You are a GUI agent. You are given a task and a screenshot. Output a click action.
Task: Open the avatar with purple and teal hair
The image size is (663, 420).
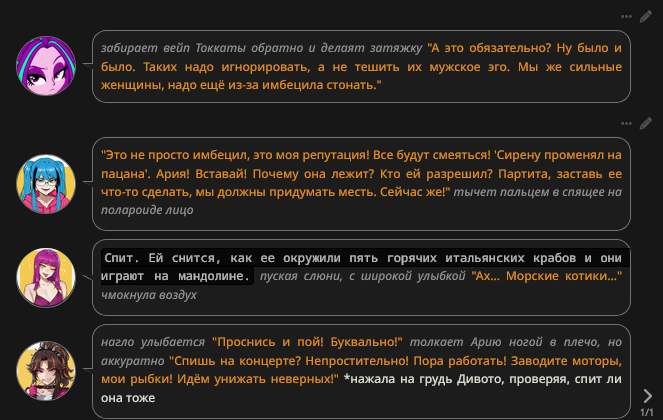point(47,67)
